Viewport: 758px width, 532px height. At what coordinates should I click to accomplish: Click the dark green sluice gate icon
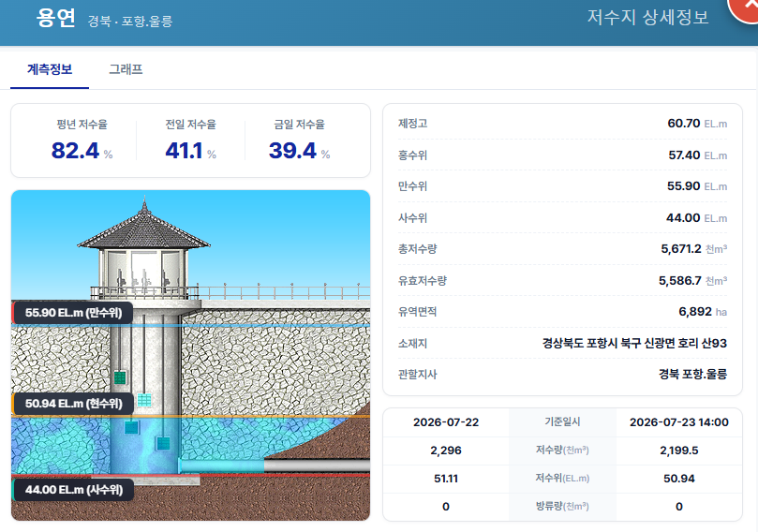tap(120, 377)
